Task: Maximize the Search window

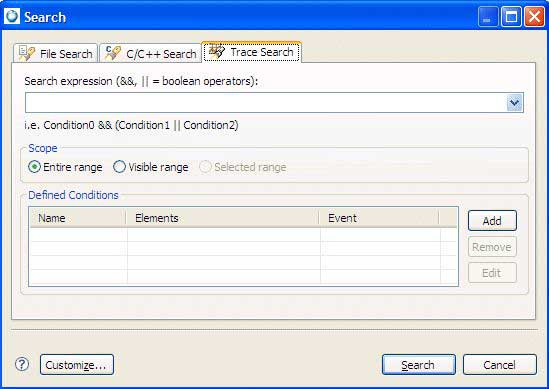Action: 511,17
